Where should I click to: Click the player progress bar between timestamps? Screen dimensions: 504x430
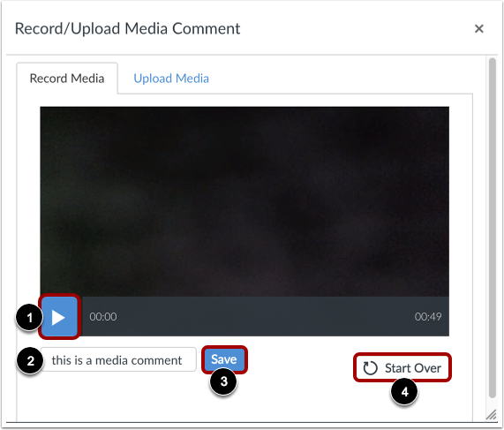[x=266, y=317]
